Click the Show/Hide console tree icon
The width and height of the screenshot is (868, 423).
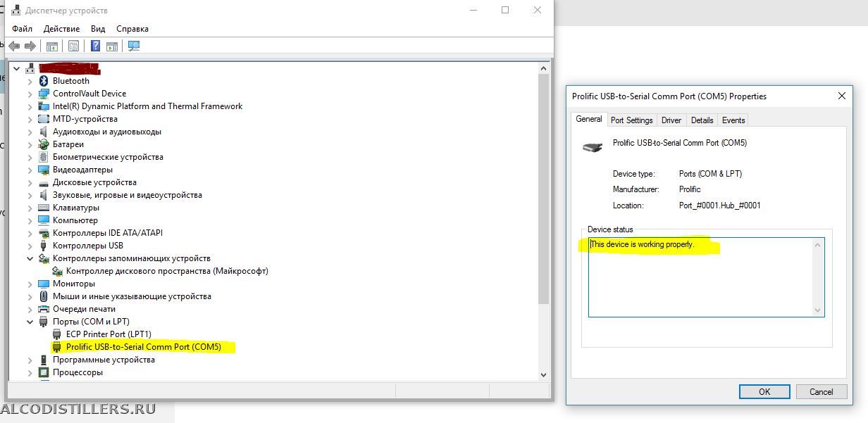[x=51, y=46]
